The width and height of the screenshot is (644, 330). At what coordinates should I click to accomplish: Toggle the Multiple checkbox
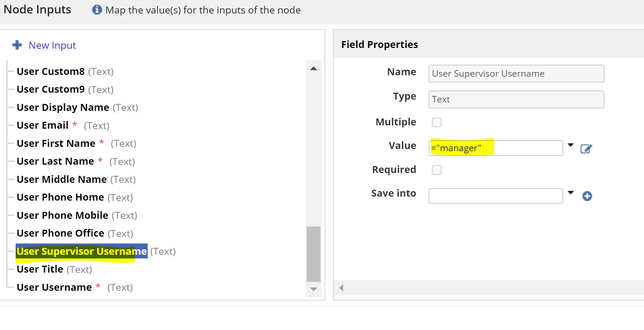(x=437, y=122)
